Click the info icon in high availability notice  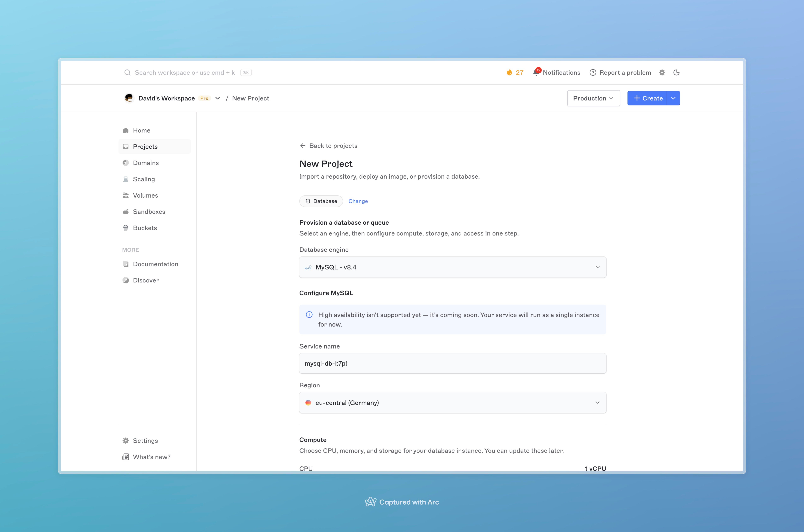(309, 315)
